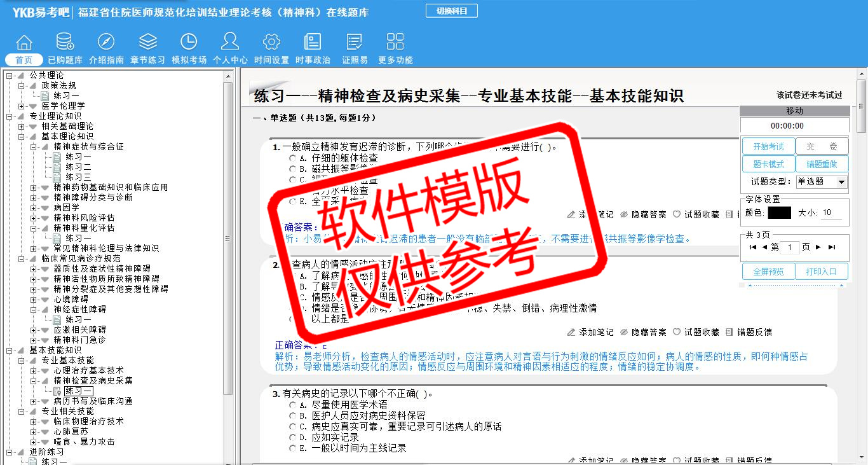
Task: Open 时间设置 gear icon
Action: 271,43
